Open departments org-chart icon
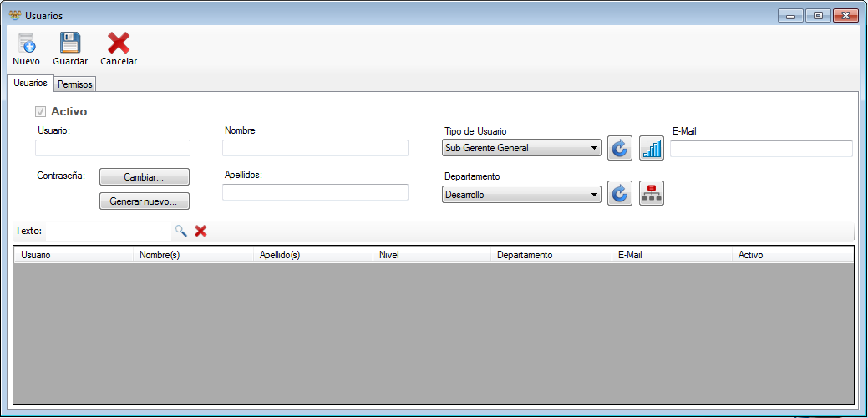The height and width of the screenshot is (418, 868). coord(652,193)
